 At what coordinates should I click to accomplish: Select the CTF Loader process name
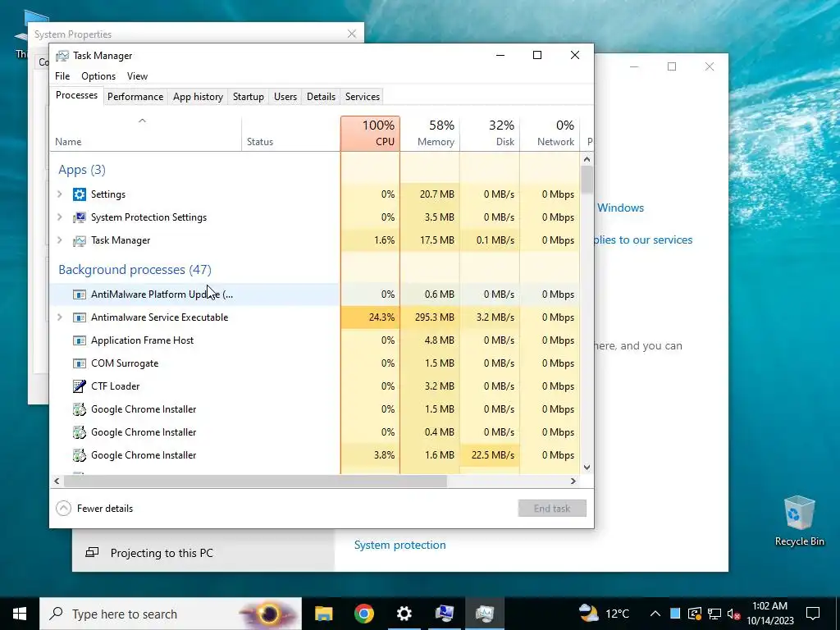point(115,386)
